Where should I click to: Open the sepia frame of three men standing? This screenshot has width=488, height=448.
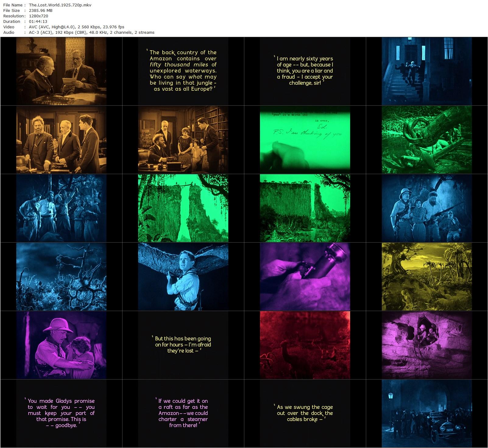coord(61,140)
